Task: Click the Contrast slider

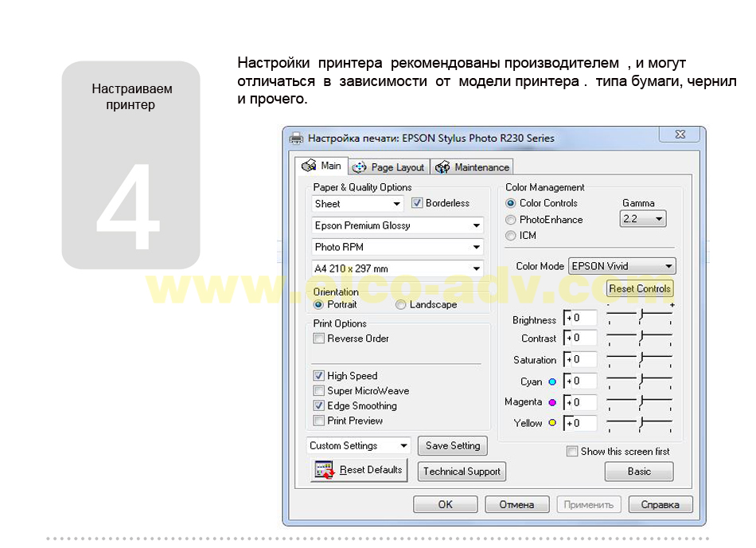Action: [x=640, y=337]
